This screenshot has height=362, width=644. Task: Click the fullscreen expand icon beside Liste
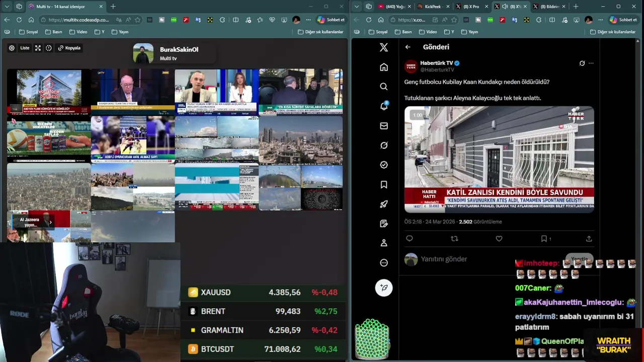pyautogui.click(x=38, y=48)
